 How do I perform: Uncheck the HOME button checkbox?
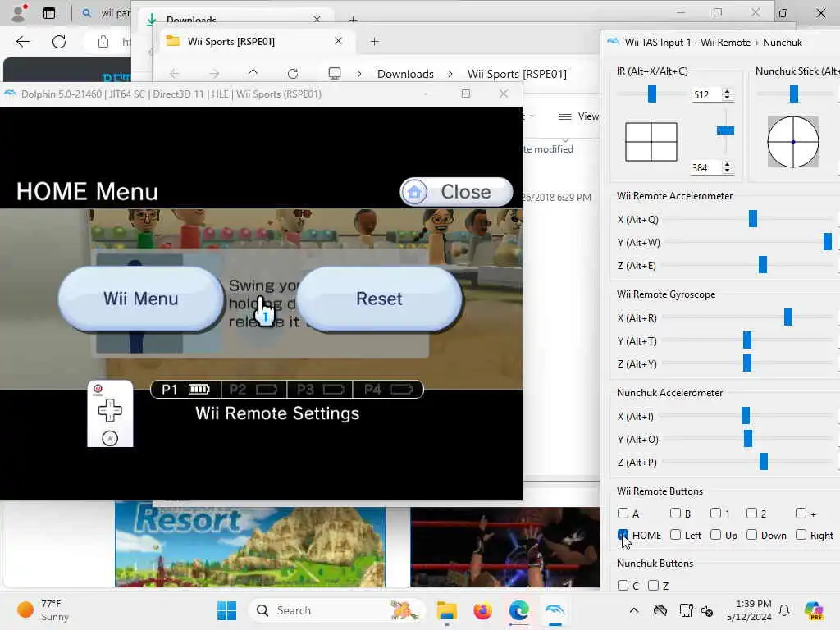623,535
